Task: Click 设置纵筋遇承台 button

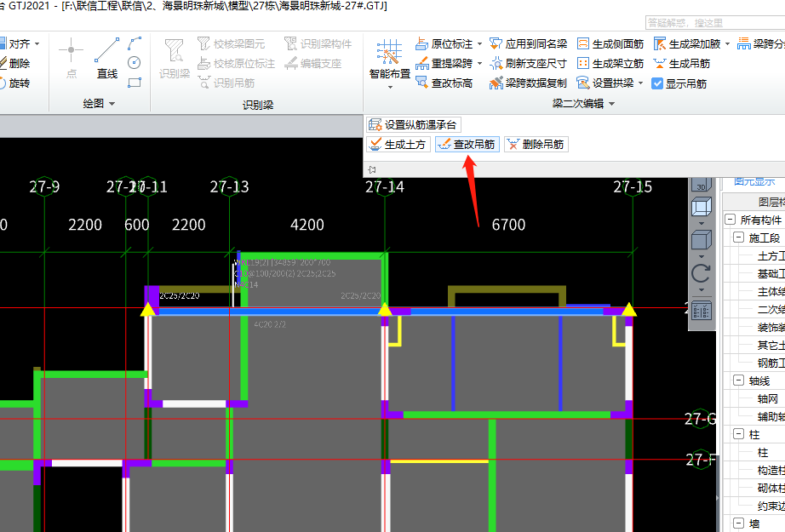Action: pyautogui.click(x=414, y=124)
